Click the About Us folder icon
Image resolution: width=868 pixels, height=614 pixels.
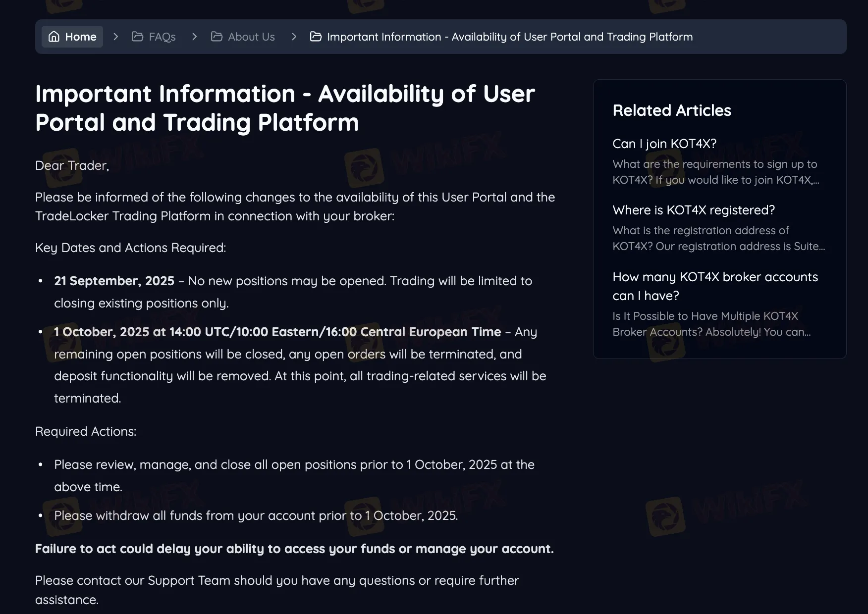tap(217, 37)
